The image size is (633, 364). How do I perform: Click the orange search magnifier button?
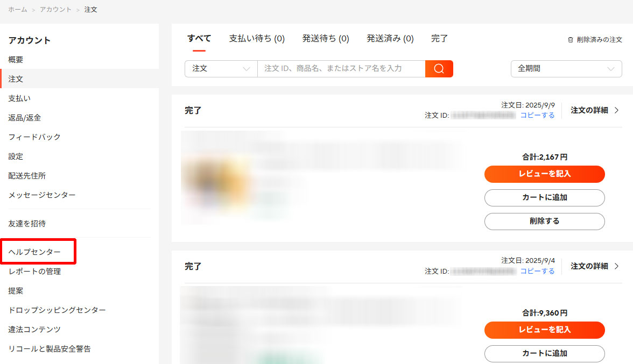coord(439,69)
